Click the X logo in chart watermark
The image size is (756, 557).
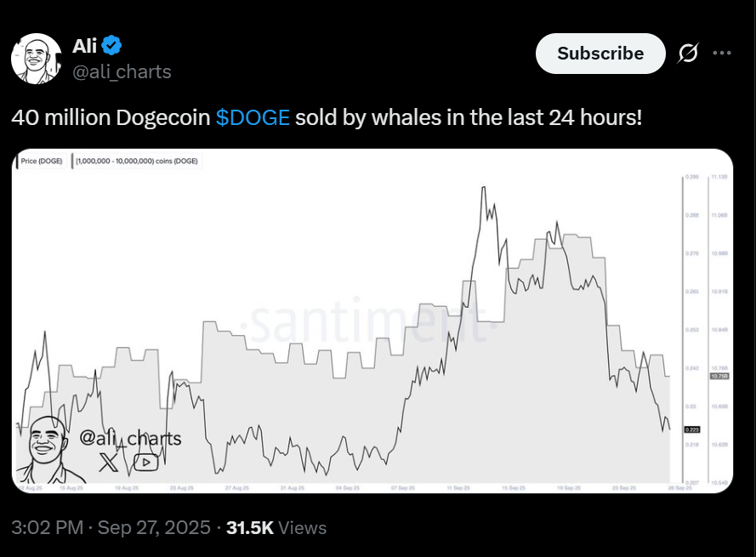(109, 463)
